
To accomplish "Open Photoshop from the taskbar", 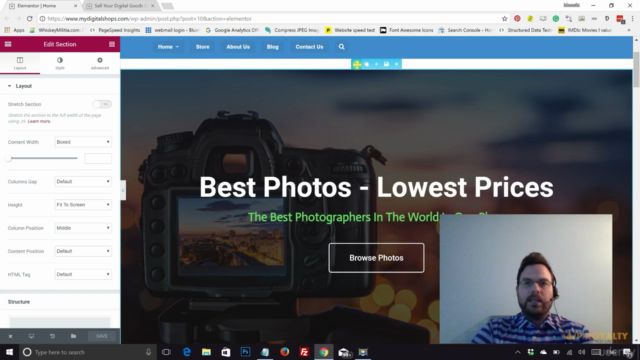I will pos(245,352).
